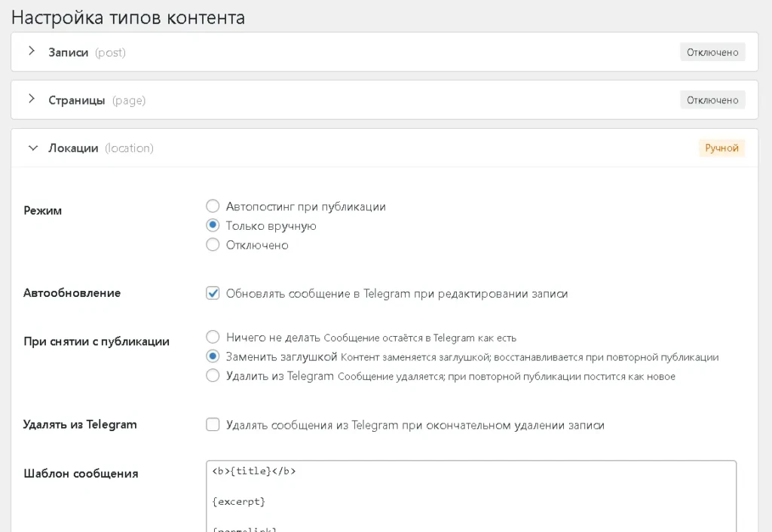This screenshot has height=532, width=772.
Task: Choose Удалить из Telegram radio option
Action: (x=213, y=375)
